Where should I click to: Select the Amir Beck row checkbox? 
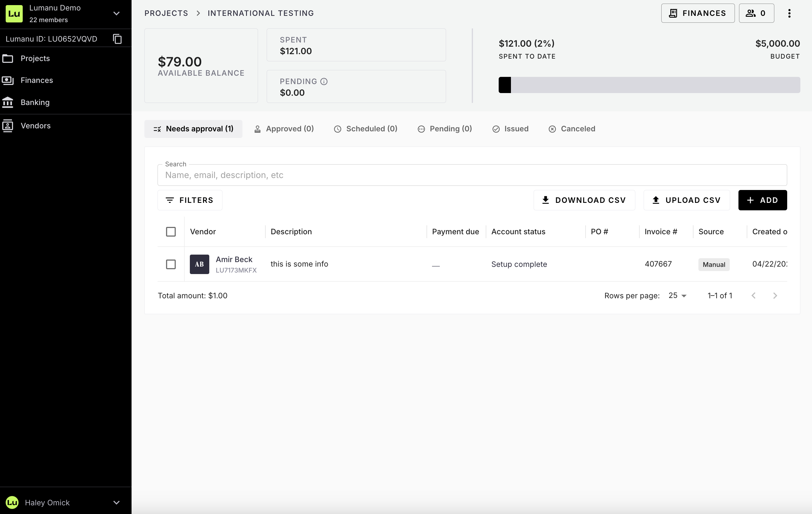pos(171,264)
